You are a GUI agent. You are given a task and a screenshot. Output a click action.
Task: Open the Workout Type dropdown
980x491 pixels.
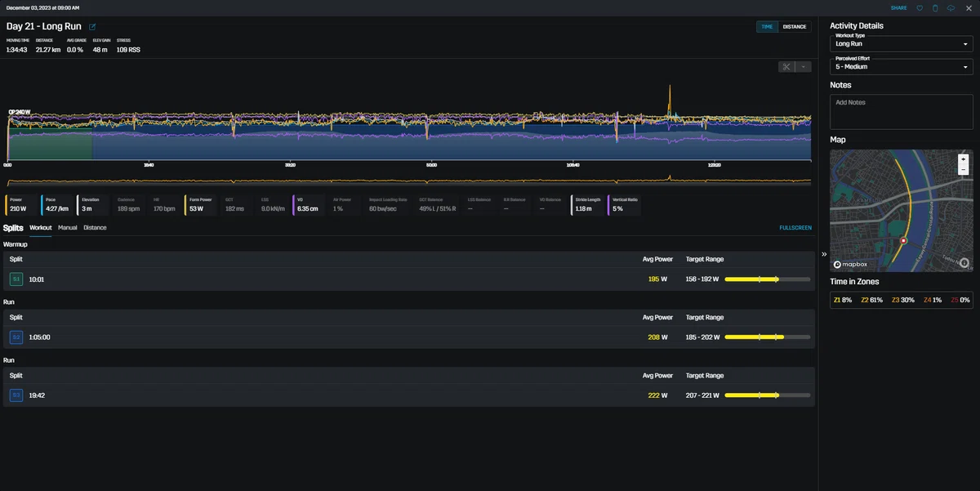pyautogui.click(x=902, y=43)
